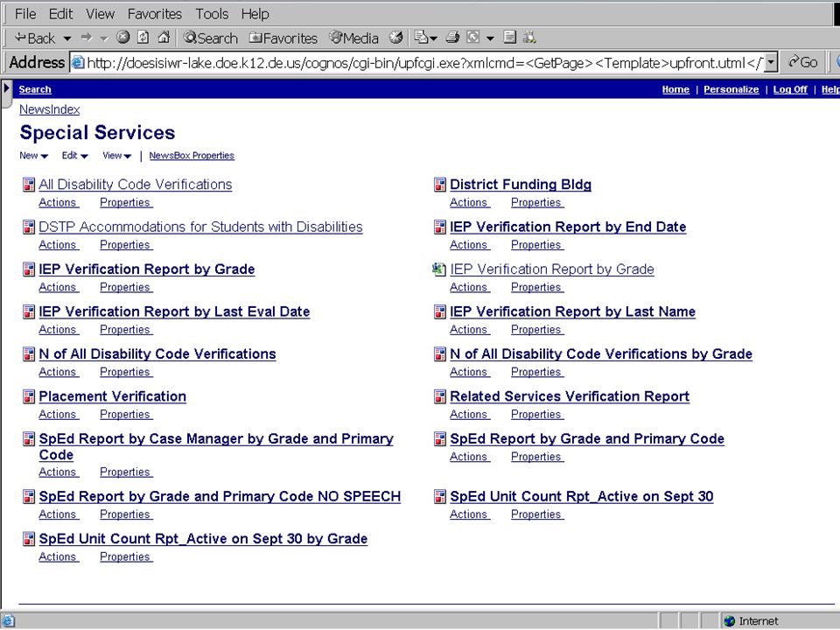The height and width of the screenshot is (630, 840).
Task: Click the icon beside District Funding Bldg
Action: [440, 185]
